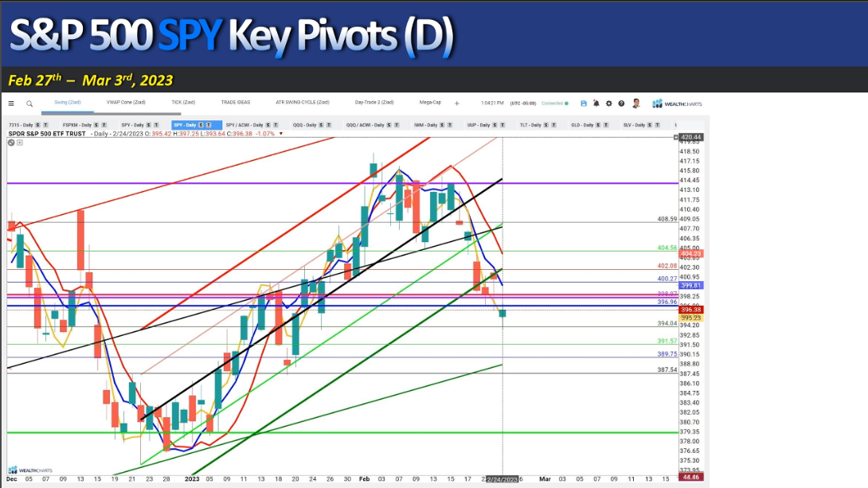The height and width of the screenshot is (488, 868).
Task: Open the help question mark icon
Action: [622, 103]
